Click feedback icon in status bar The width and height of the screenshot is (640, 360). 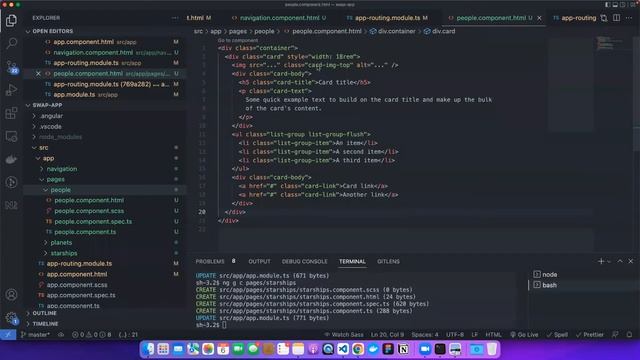pos(615,335)
